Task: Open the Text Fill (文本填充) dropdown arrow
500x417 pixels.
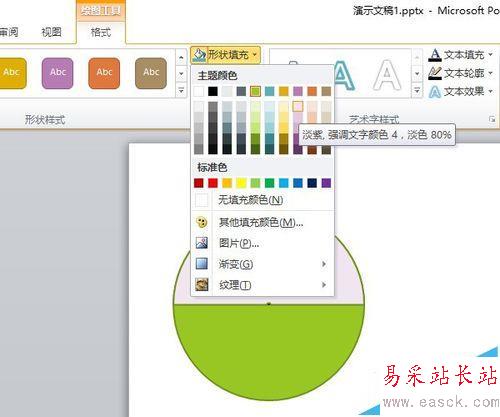Action: (491, 54)
